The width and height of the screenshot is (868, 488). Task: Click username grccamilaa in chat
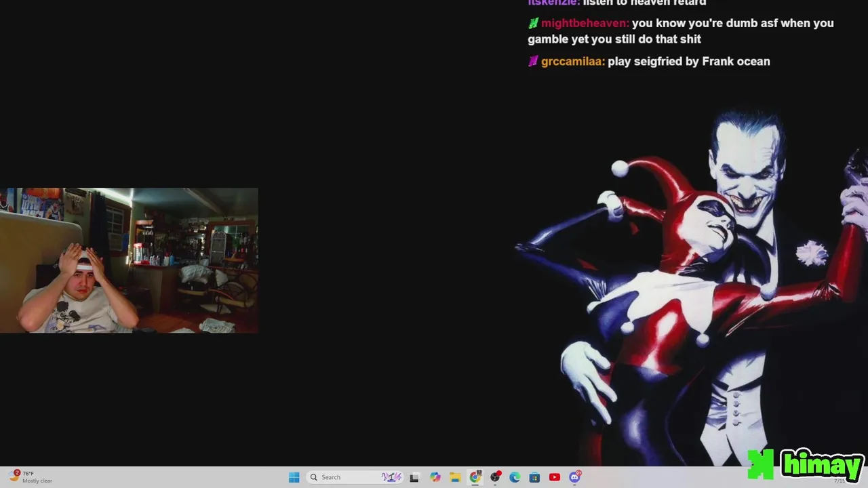[572, 62]
